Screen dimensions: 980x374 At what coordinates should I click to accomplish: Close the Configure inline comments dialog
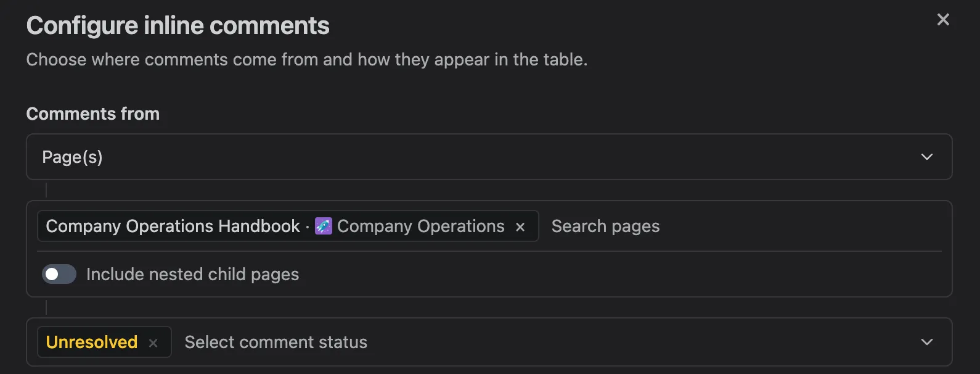click(943, 20)
